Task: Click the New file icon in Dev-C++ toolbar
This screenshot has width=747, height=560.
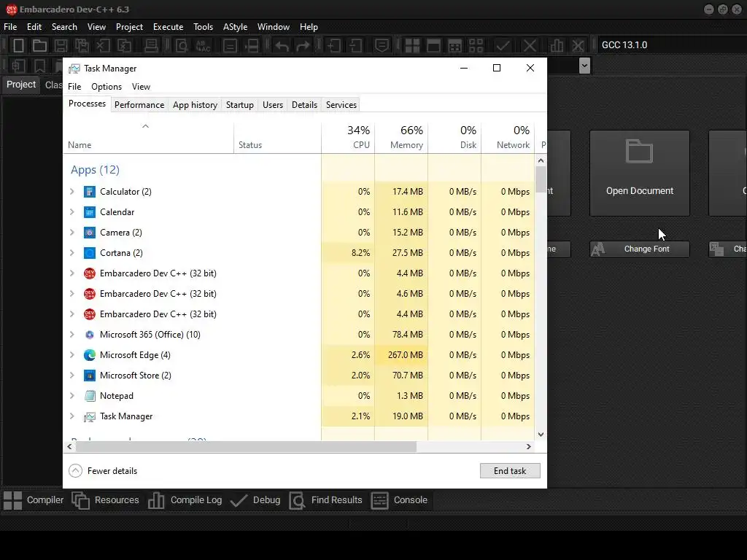Action: [x=18, y=46]
